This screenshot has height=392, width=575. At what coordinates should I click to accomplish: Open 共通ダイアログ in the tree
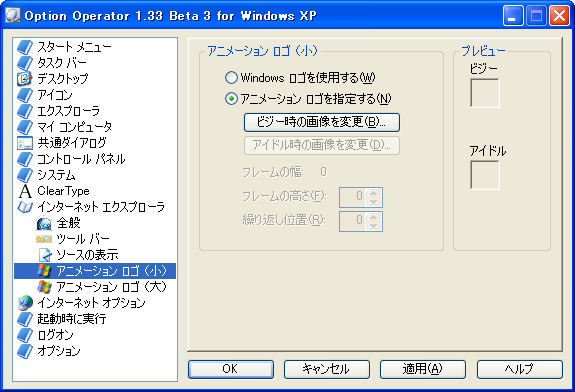tap(72, 143)
